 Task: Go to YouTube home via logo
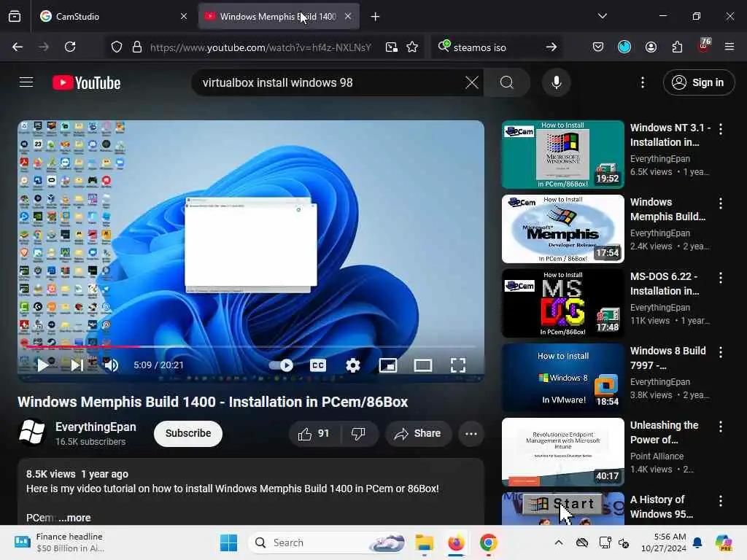pos(86,82)
